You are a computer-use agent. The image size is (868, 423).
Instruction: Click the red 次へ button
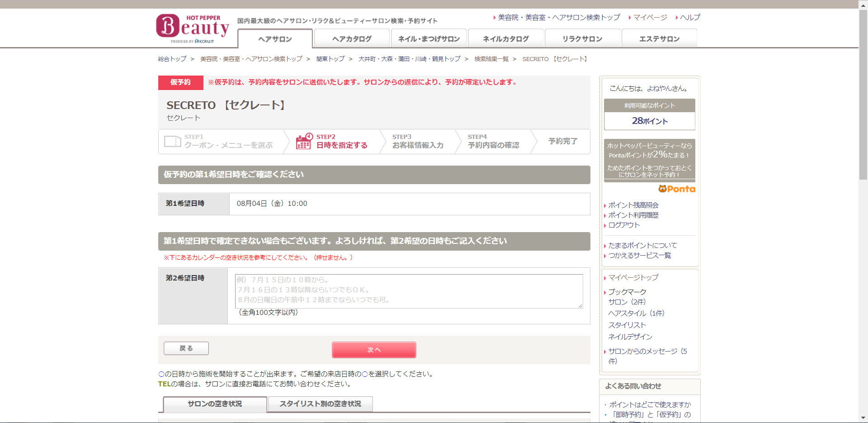click(374, 350)
